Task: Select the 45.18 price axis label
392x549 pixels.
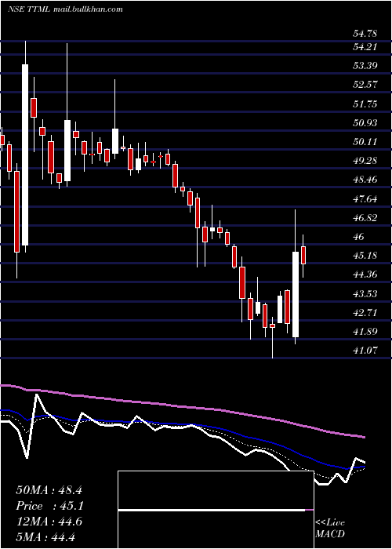Action: point(365,256)
